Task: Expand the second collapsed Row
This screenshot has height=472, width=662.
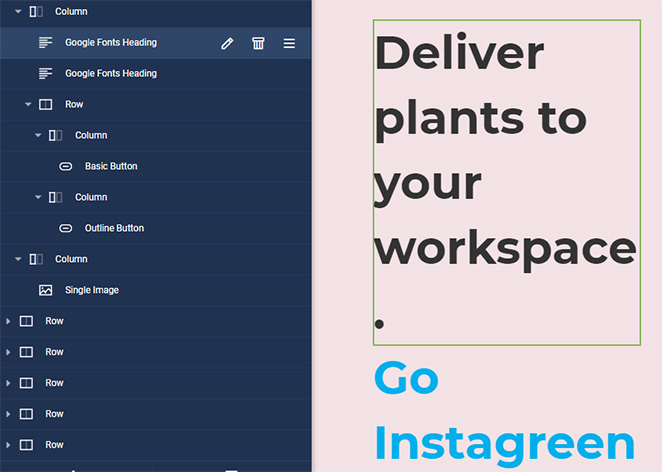Action: [8, 352]
